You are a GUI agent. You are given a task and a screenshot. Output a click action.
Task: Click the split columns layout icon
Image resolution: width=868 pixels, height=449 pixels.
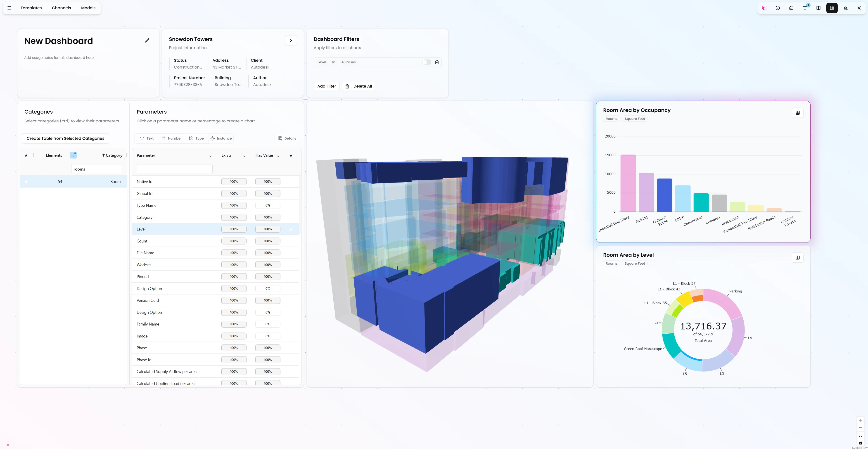[818, 8]
